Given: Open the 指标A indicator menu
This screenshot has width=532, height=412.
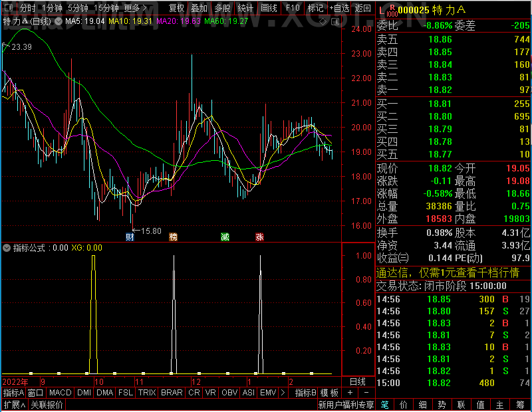Looking at the screenshot, I should (13, 393).
